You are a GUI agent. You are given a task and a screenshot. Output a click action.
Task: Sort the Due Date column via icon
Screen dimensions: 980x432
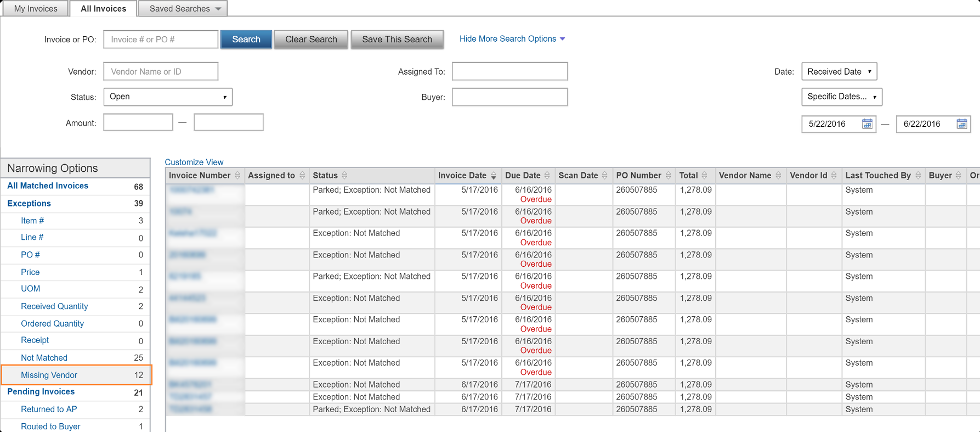tap(547, 176)
